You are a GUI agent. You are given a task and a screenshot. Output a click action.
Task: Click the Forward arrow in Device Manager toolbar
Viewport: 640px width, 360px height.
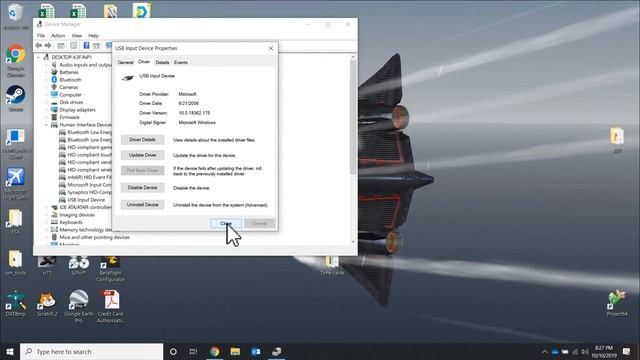(x=48, y=45)
